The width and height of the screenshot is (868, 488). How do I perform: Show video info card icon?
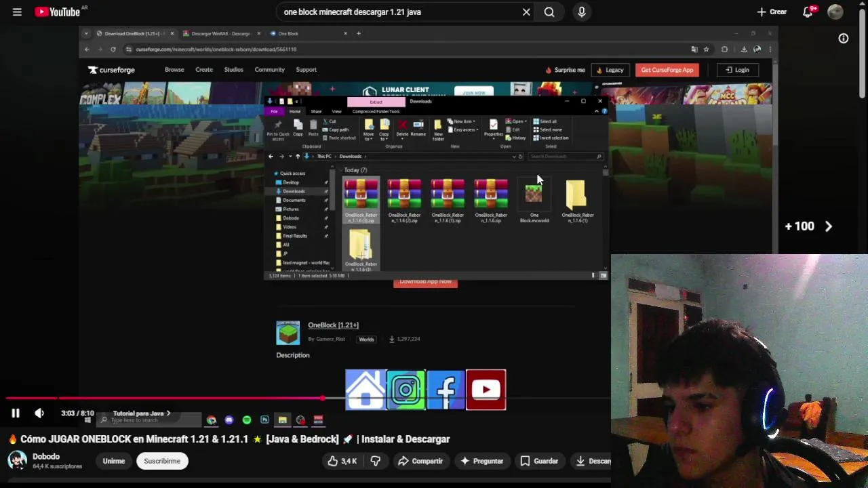(843, 39)
